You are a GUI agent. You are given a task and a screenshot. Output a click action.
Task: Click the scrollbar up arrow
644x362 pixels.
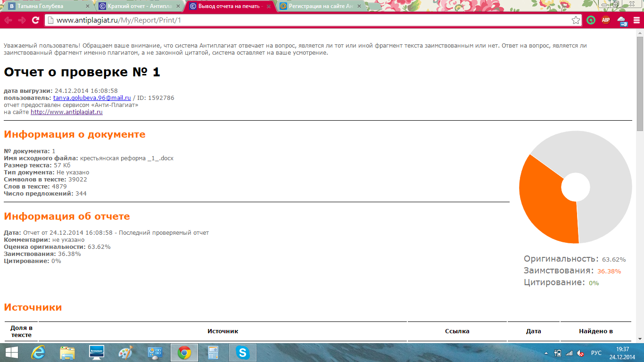click(x=640, y=33)
